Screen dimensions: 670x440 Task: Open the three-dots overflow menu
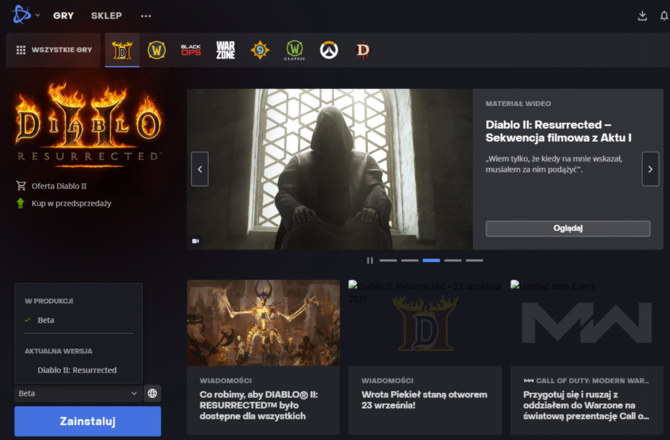(x=146, y=16)
